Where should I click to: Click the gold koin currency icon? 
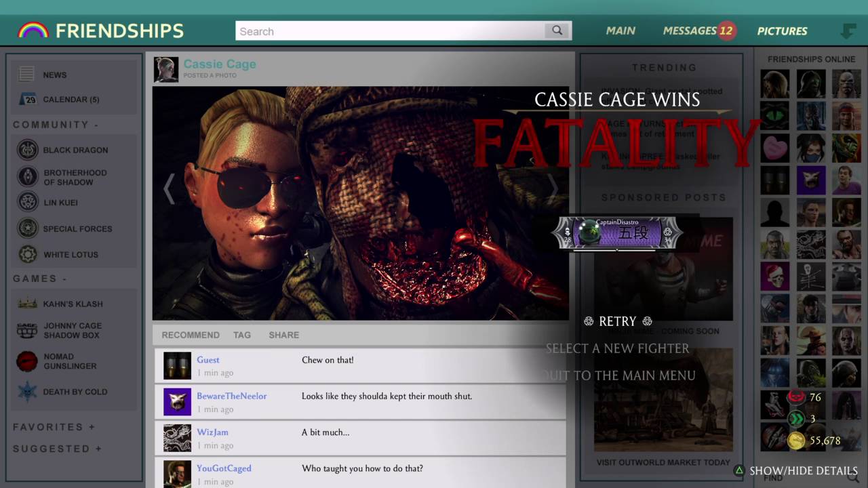796,441
